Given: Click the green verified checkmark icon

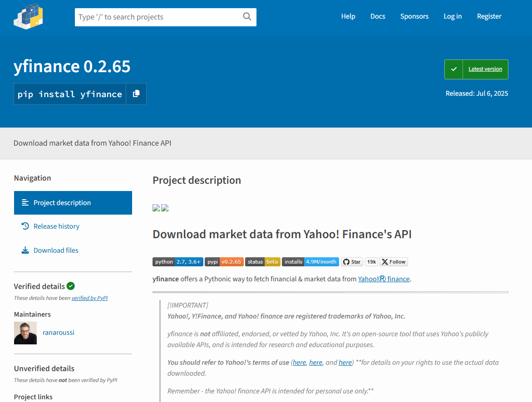Looking at the screenshot, I should (x=70, y=286).
